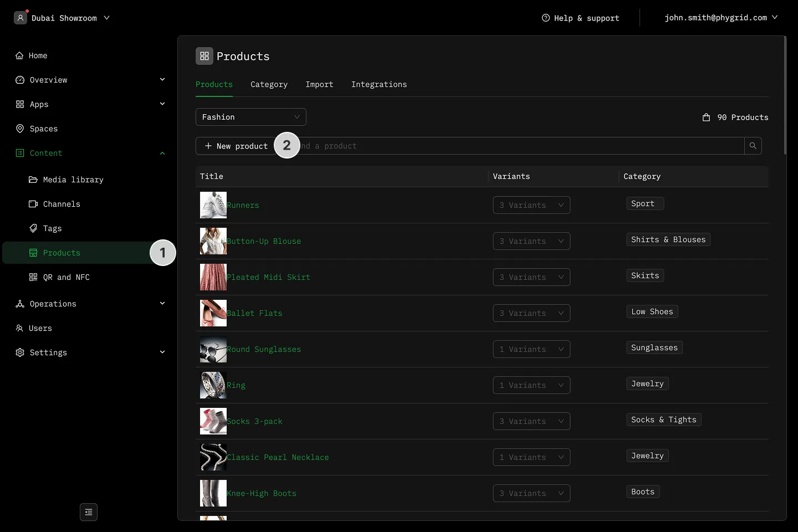Click the Apps grid icon
Image resolution: width=798 pixels, height=532 pixels.
point(20,104)
